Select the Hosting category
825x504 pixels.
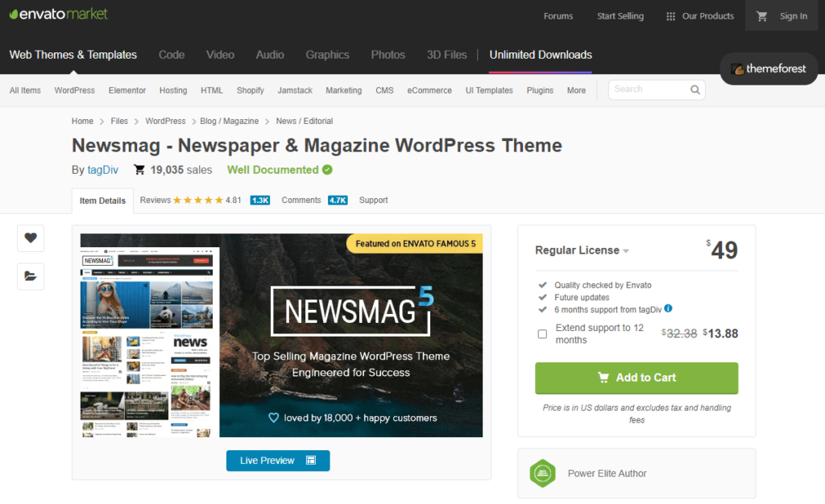point(173,90)
